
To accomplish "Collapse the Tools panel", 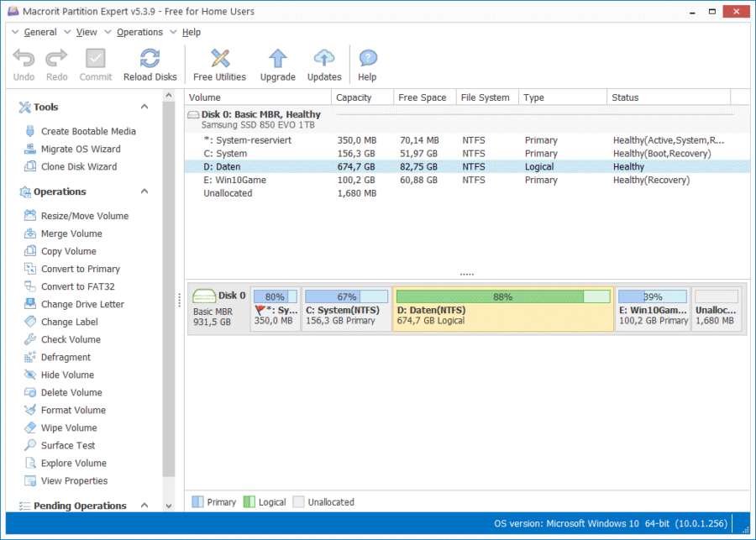I will pyautogui.click(x=144, y=107).
